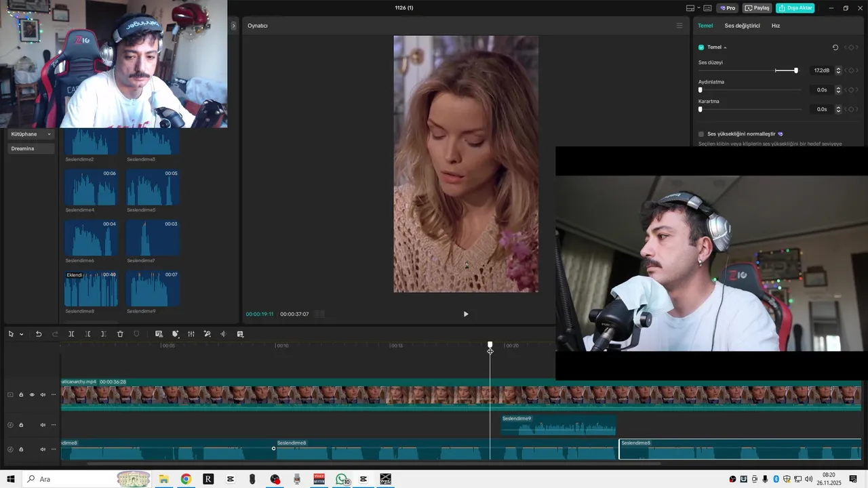This screenshot has width=868, height=488.
Task: Open the pointer tool mode dropdown arrow
Action: (x=21, y=334)
